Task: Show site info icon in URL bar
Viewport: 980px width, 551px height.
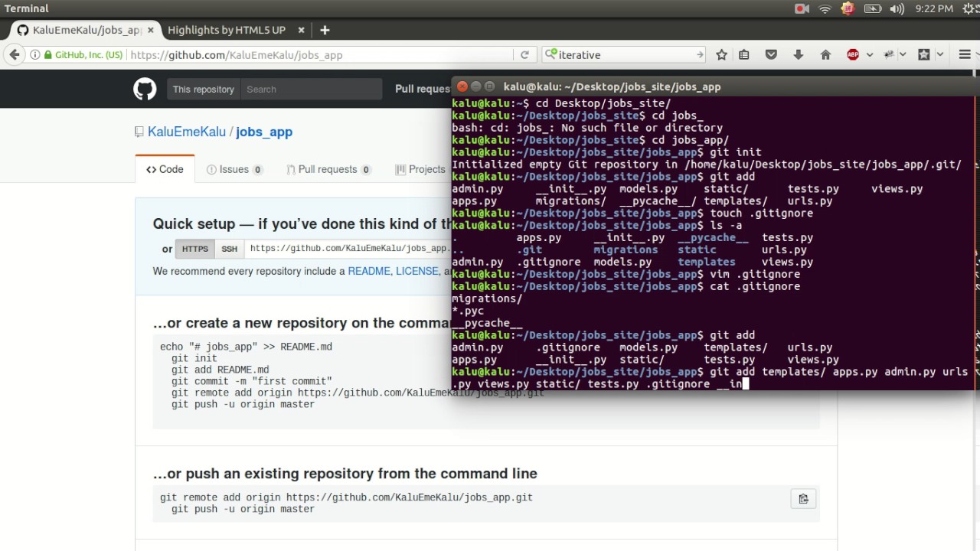Action: pyautogui.click(x=35, y=54)
